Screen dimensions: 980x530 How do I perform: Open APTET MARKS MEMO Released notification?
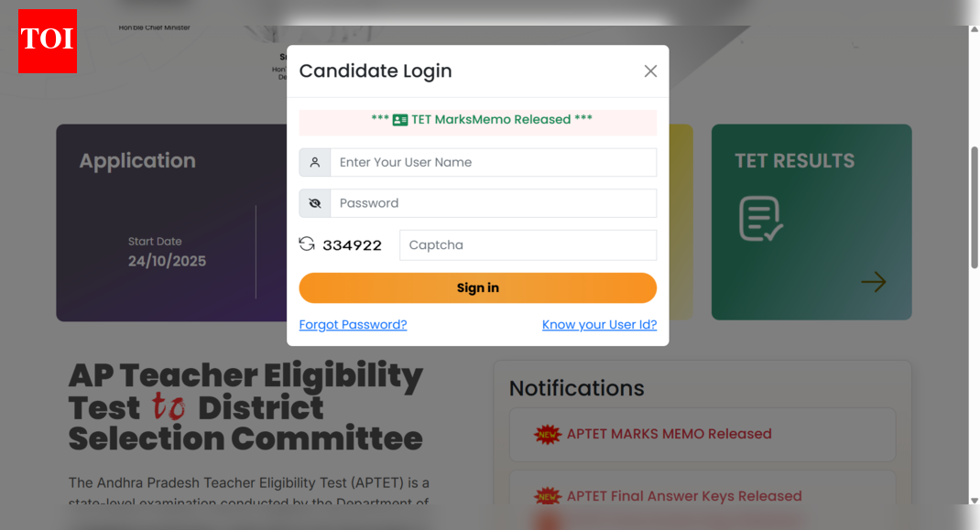pos(670,435)
